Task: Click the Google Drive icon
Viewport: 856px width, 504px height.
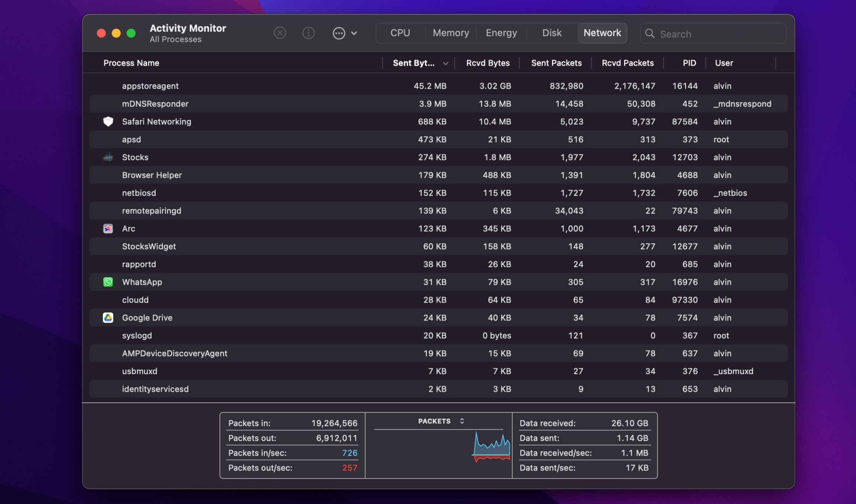Action: 108,318
